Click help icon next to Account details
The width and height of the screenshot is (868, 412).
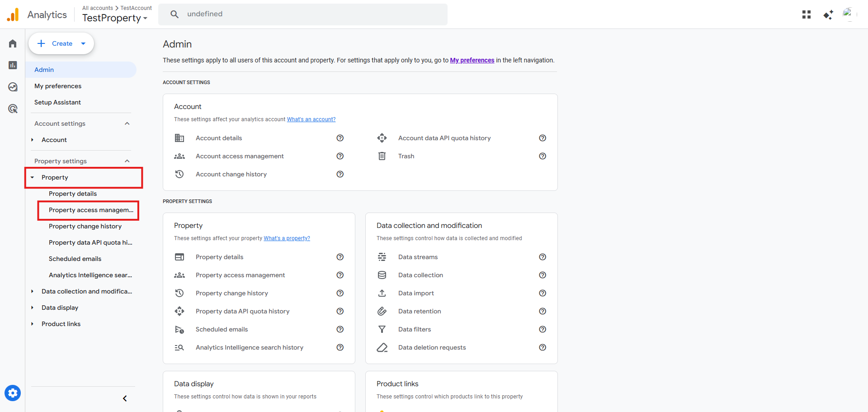point(340,138)
